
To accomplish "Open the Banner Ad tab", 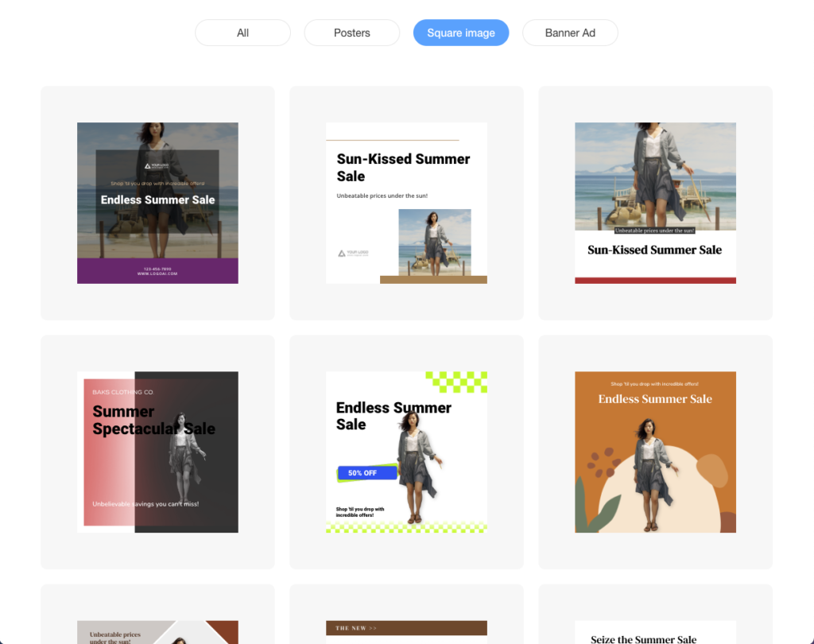I will pos(570,33).
